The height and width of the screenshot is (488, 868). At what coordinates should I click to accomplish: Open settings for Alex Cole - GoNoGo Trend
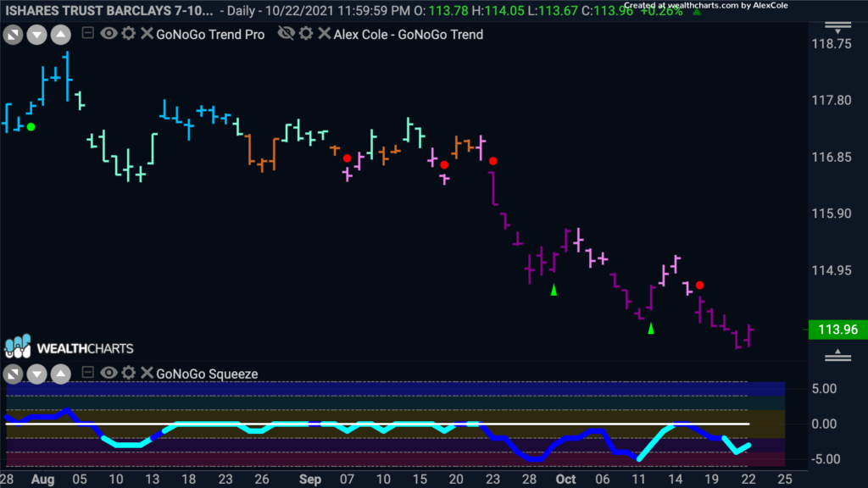point(305,33)
